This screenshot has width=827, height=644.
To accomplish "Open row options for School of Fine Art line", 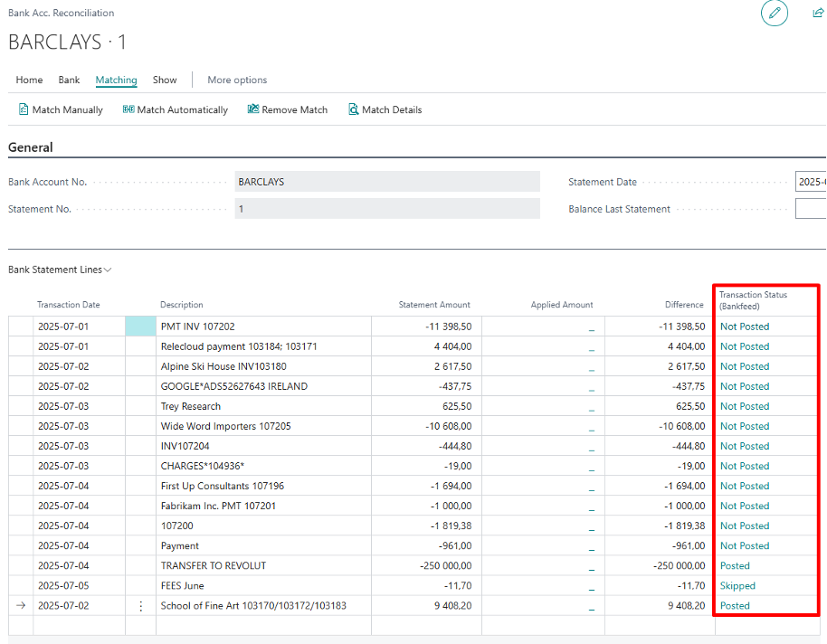I will click(141, 606).
